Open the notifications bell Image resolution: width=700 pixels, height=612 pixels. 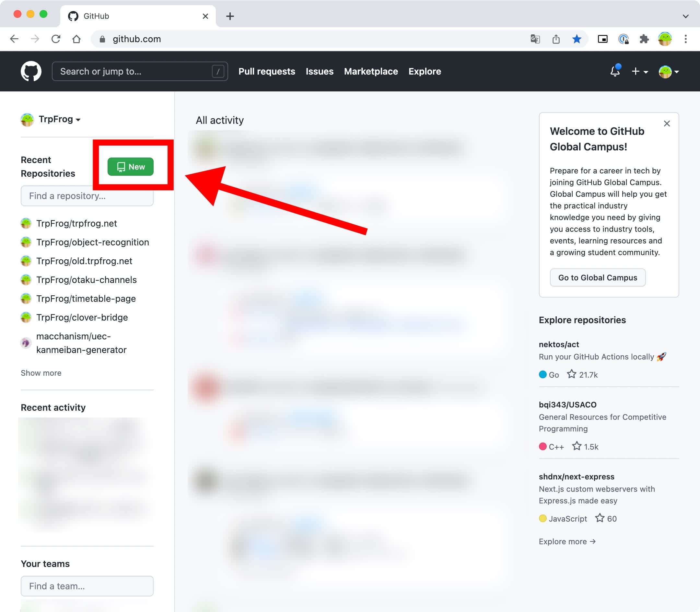coord(615,71)
